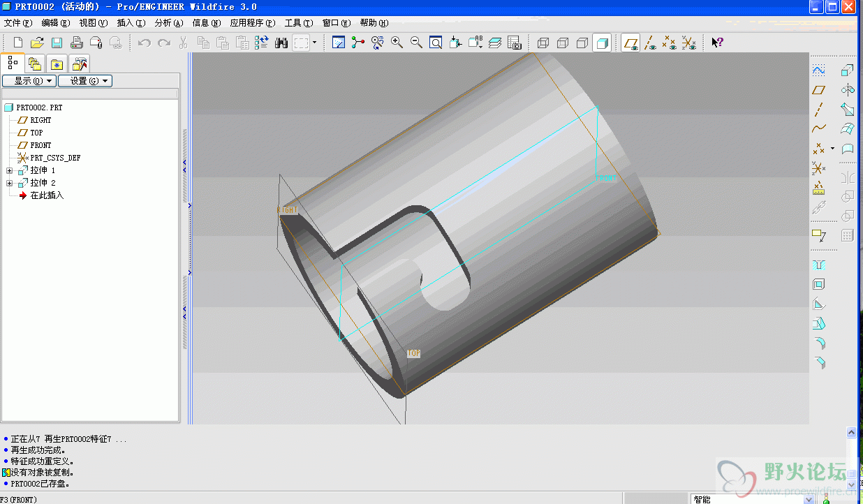Open the 设置 dropdown in model tree
863x504 pixels.
coord(85,81)
